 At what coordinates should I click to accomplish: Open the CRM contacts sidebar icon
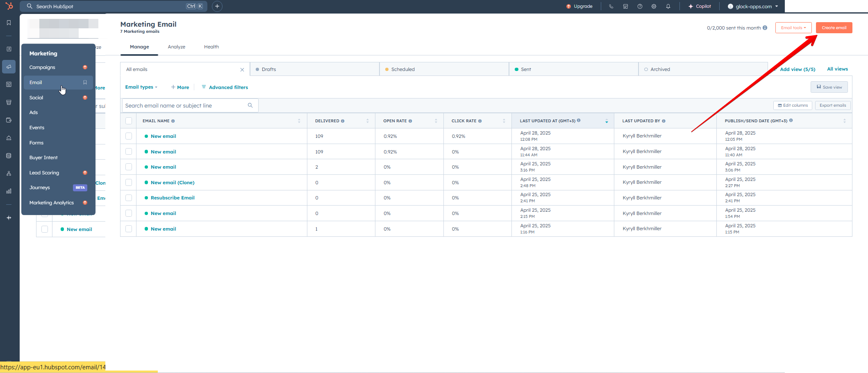(x=9, y=49)
